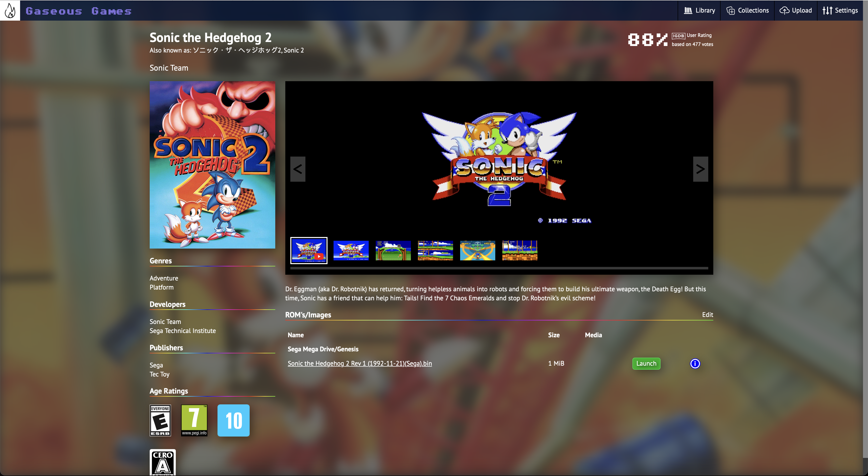Click Edit in the ROM's/Images section
The width and height of the screenshot is (868, 476).
click(x=707, y=314)
